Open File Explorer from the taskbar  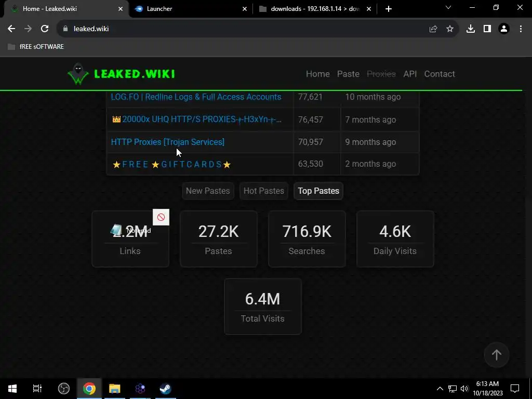click(x=115, y=389)
